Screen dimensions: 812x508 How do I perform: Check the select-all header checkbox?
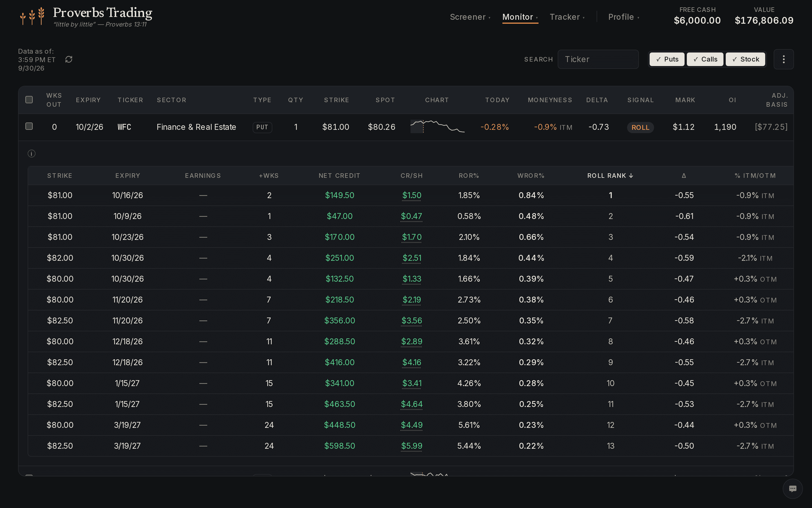29,100
